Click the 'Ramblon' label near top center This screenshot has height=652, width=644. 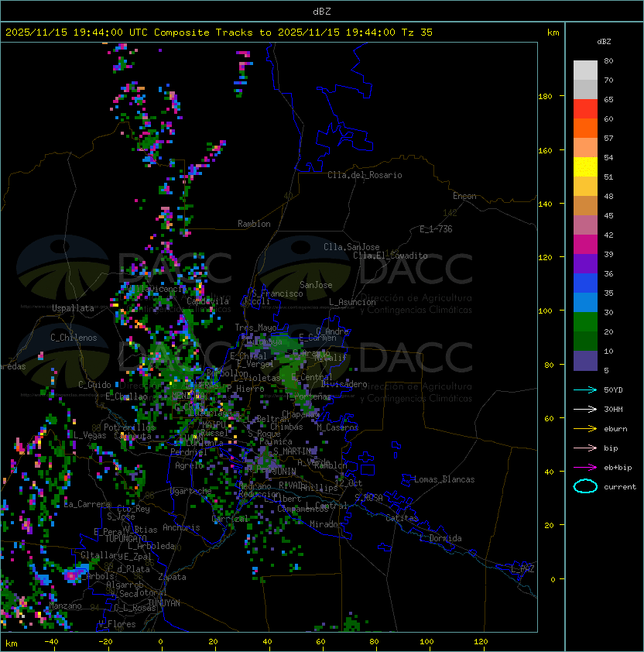[x=254, y=224]
